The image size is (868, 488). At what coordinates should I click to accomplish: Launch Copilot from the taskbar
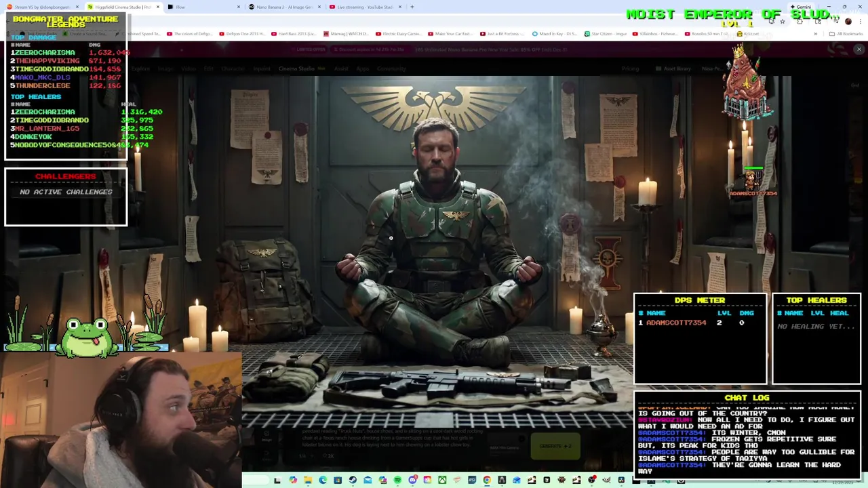(x=293, y=481)
